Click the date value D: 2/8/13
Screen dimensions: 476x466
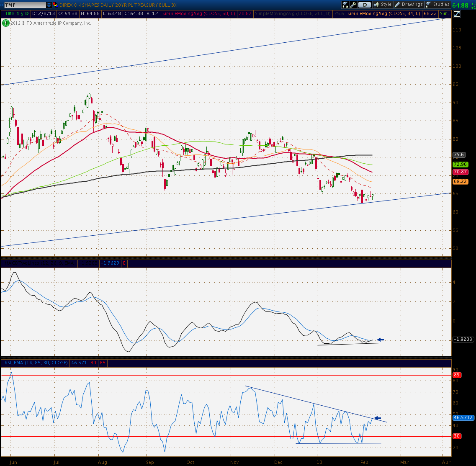click(44, 14)
